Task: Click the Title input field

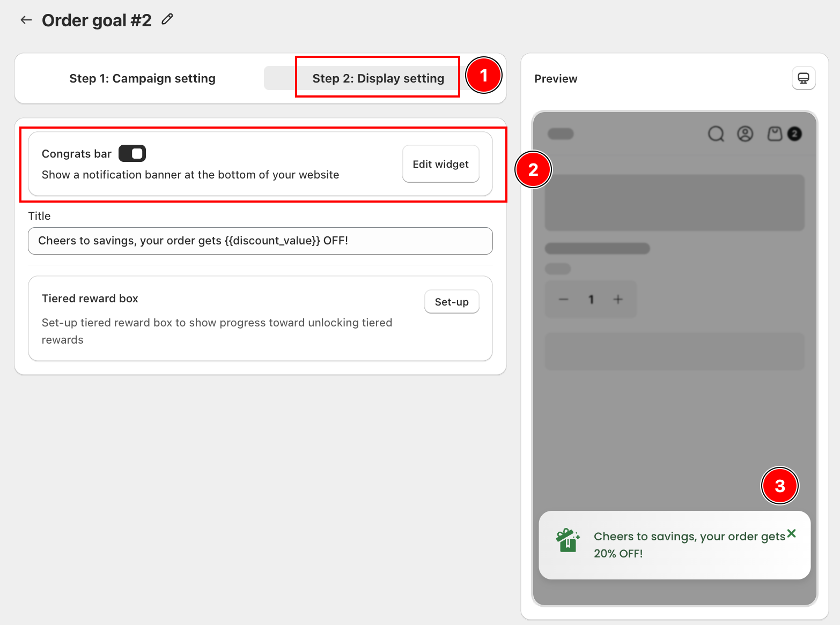Action: [260, 241]
